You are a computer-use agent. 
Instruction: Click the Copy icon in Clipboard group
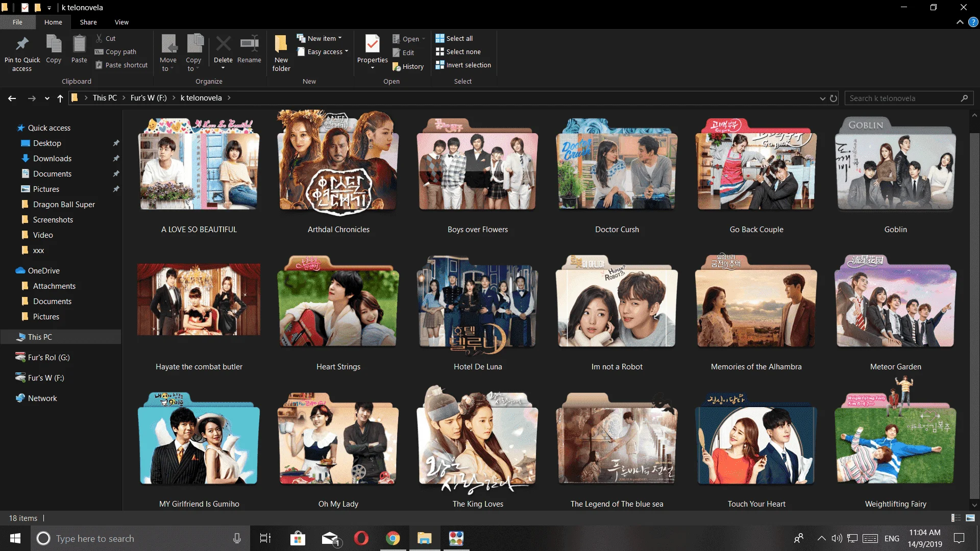pyautogui.click(x=54, y=44)
